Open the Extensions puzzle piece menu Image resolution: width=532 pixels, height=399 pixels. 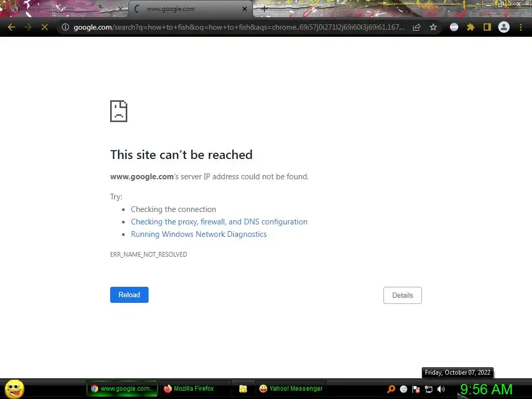tap(471, 27)
